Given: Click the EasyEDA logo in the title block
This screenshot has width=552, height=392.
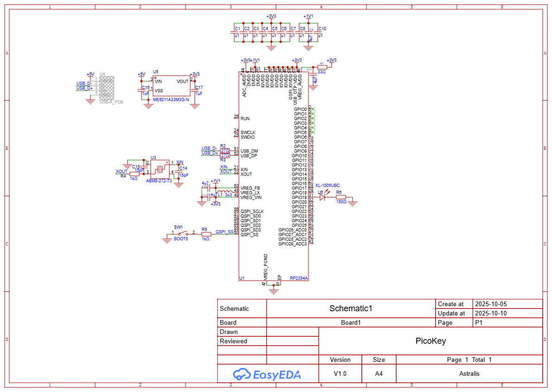Looking at the screenshot, I should point(267,374).
